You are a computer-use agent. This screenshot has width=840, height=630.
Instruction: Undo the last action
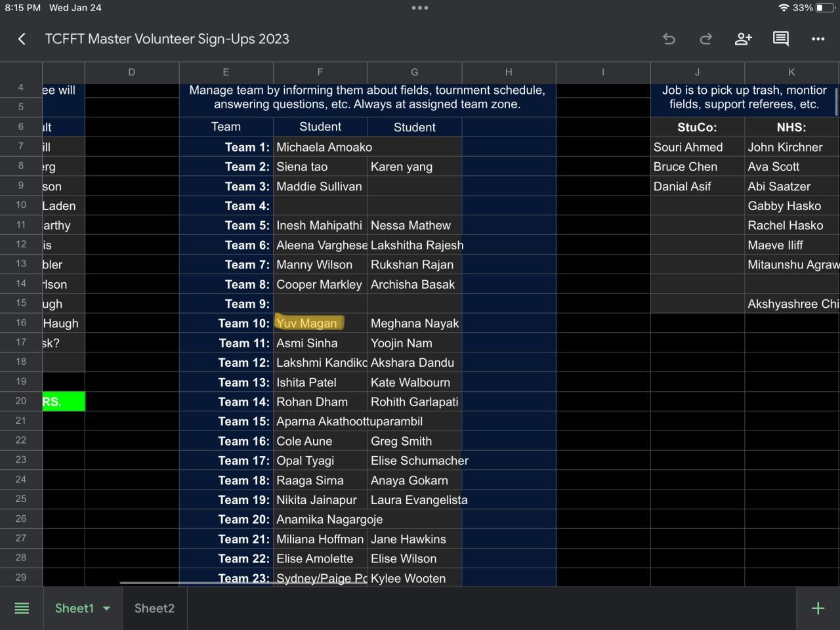click(x=669, y=39)
